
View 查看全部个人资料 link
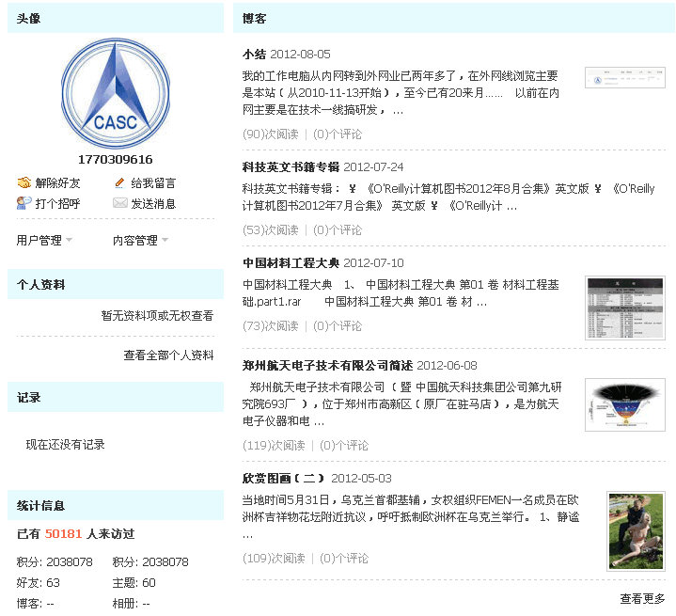168,355
